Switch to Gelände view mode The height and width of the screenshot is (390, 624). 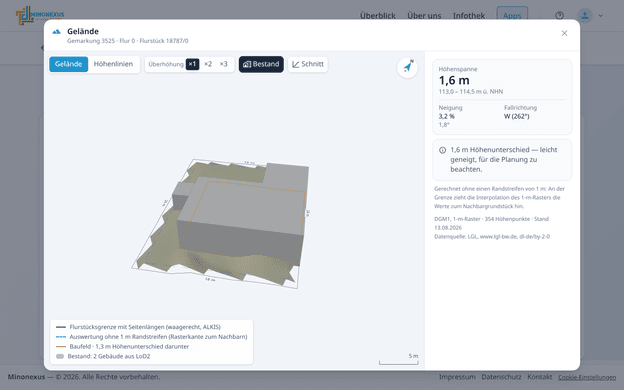pyautogui.click(x=68, y=64)
